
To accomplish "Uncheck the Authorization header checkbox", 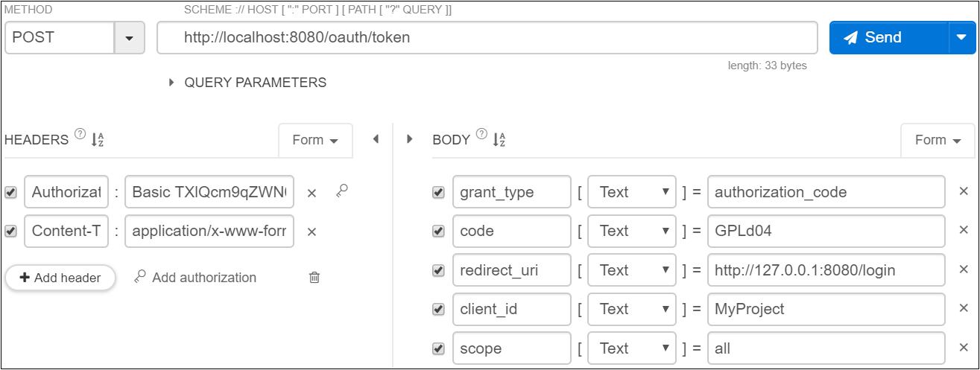I will pyautogui.click(x=11, y=192).
